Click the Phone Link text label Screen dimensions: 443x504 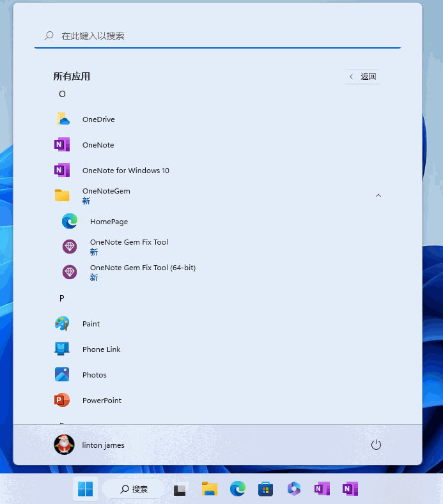point(102,349)
